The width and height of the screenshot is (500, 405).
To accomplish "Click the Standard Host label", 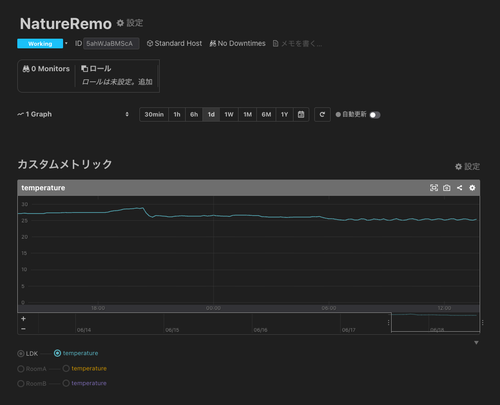I will click(x=174, y=44).
